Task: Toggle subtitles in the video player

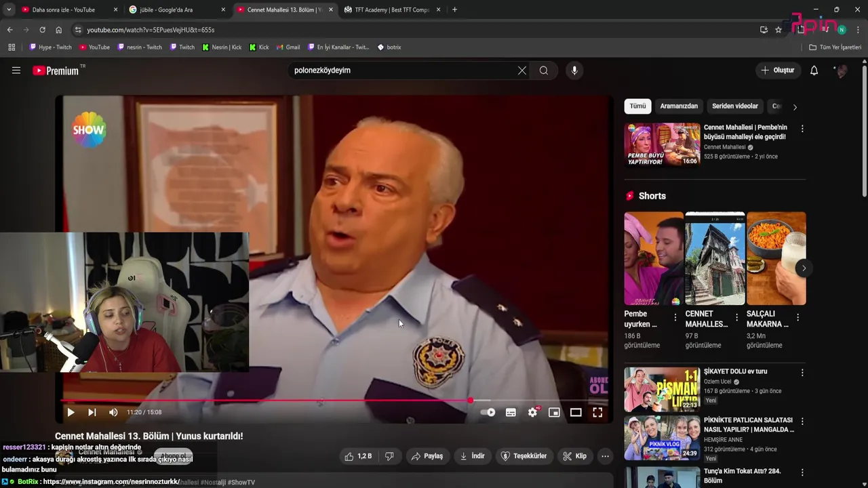Action: click(x=511, y=412)
